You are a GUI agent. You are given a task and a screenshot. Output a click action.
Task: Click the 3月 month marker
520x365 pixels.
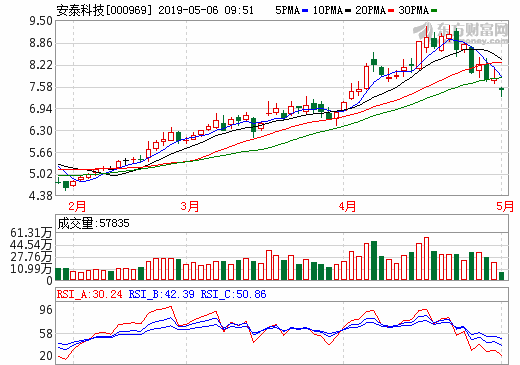point(190,206)
